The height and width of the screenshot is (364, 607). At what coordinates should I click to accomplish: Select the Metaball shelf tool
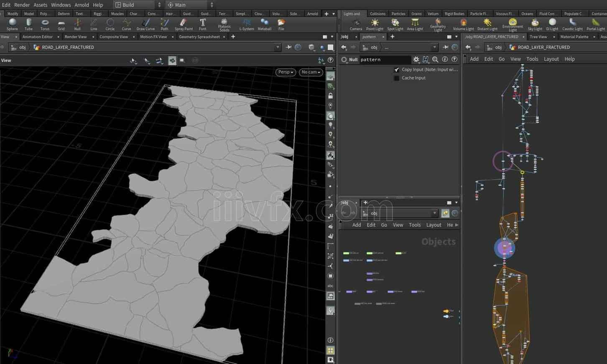pyautogui.click(x=264, y=25)
